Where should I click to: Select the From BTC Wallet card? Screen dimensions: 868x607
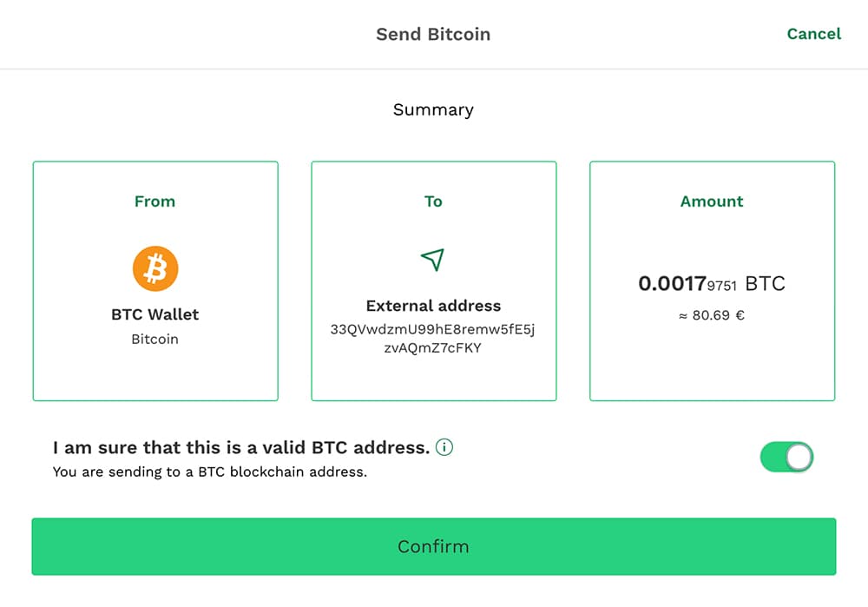click(155, 280)
